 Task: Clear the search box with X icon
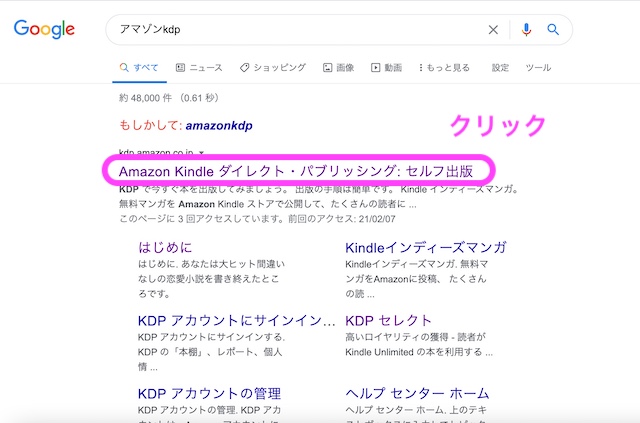(x=493, y=30)
